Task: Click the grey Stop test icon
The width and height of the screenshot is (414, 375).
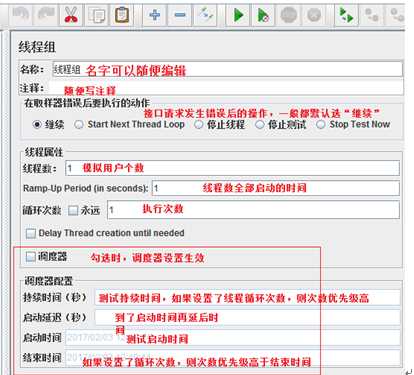Action: tap(289, 15)
